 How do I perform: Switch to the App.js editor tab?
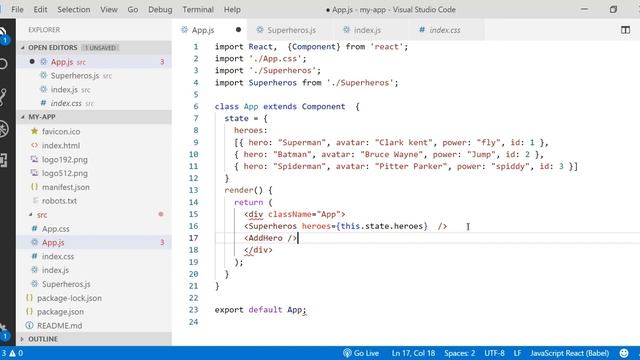pyautogui.click(x=210, y=30)
